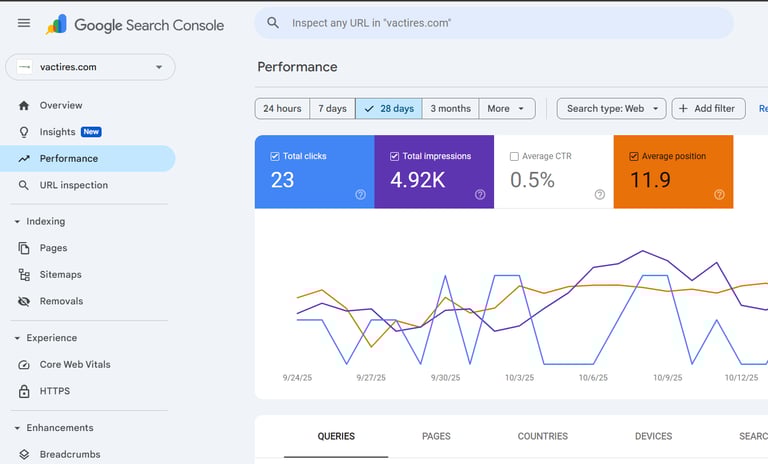The image size is (768, 464).
Task: Switch to the Countries tab
Action: [x=542, y=436]
